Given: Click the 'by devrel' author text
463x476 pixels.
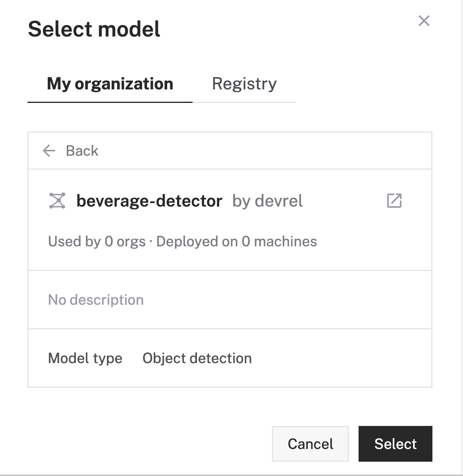Looking at the screenshot, I should tap(267, 201).
